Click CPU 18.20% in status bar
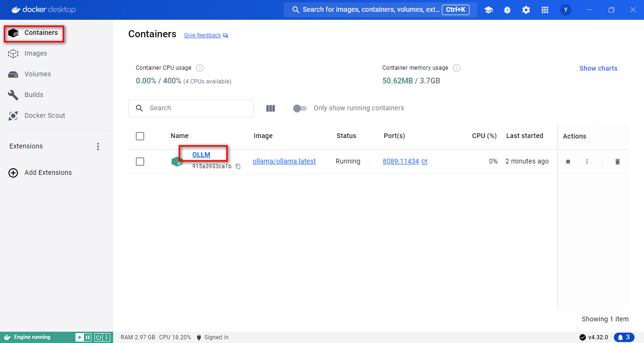Viewport: 644px width, 343px height. pyautogui.click(x=175, y=337)
